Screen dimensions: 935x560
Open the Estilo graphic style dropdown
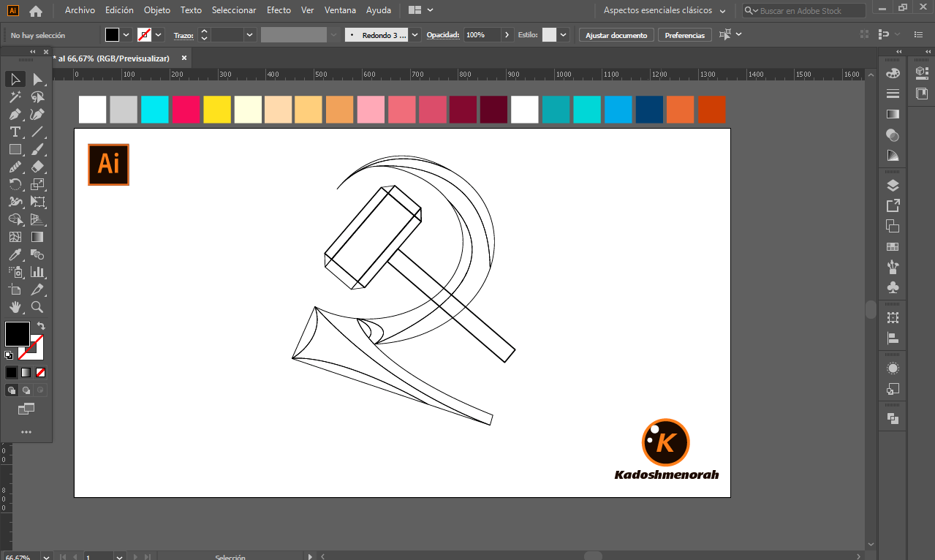tap(564, 35)
